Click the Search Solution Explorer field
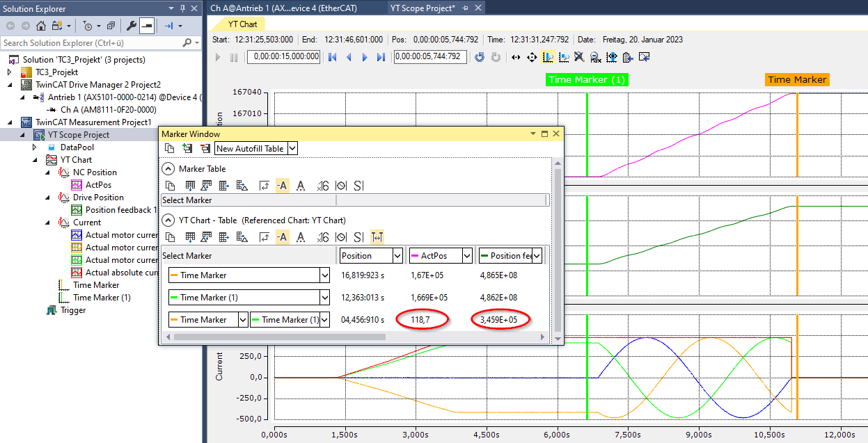 tap(90, 43)
